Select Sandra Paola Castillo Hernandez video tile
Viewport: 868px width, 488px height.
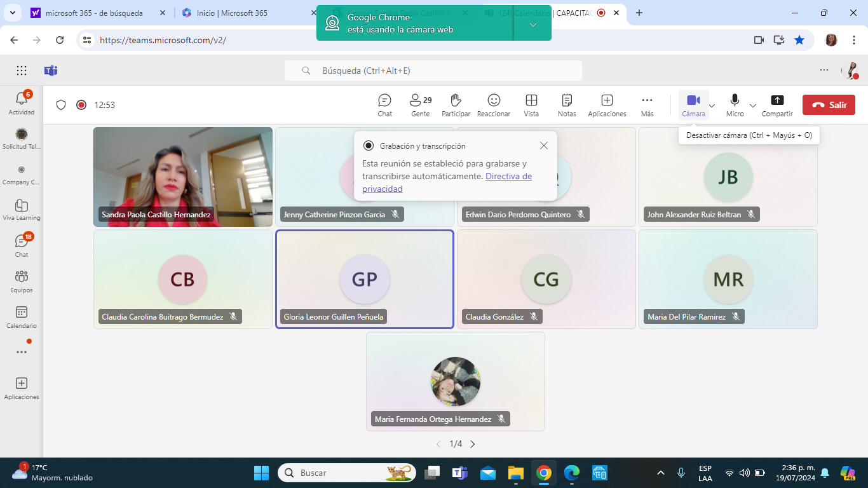coord(183,177)
